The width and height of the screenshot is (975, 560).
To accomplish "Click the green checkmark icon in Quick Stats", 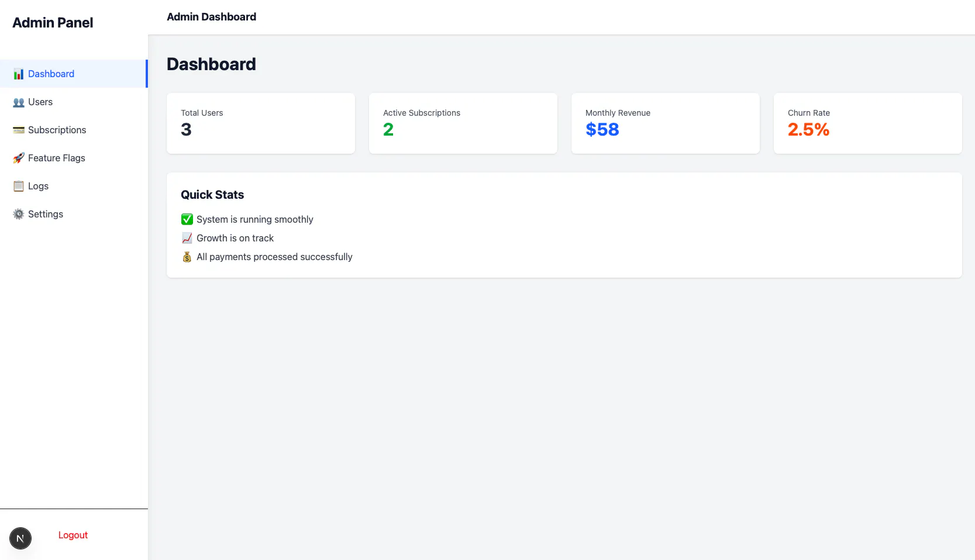I will tap(187, 219).
